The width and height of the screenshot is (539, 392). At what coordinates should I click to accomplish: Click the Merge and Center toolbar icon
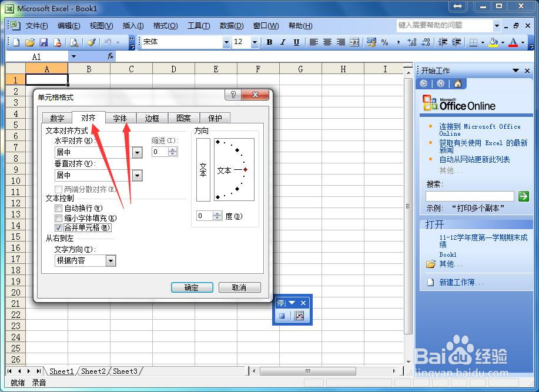click(354, 42)
